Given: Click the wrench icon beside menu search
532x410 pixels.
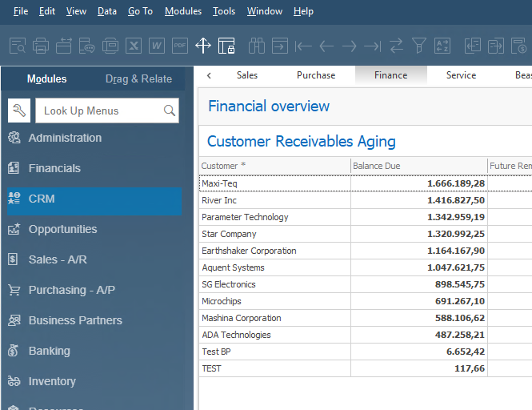Looking at the screenshot, I should (x=19, y=111).
